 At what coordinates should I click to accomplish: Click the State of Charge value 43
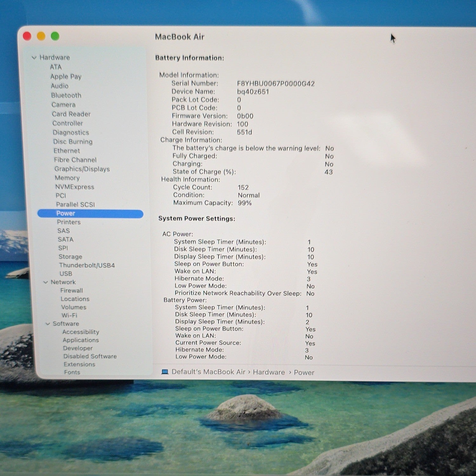(328, 172)
